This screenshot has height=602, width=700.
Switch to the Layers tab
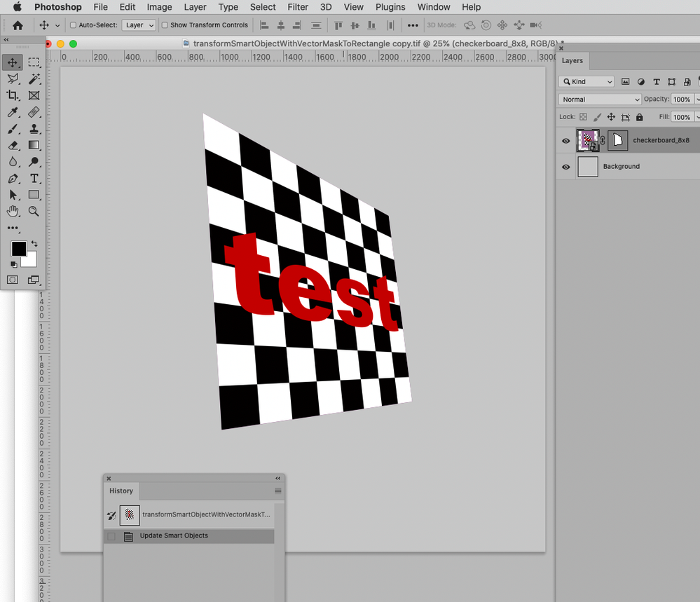572,61
